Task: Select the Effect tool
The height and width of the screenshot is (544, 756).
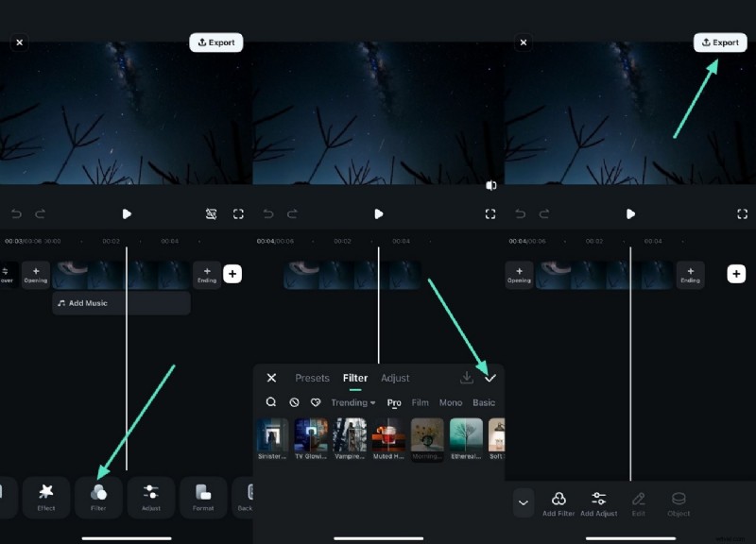Action: 45,498
